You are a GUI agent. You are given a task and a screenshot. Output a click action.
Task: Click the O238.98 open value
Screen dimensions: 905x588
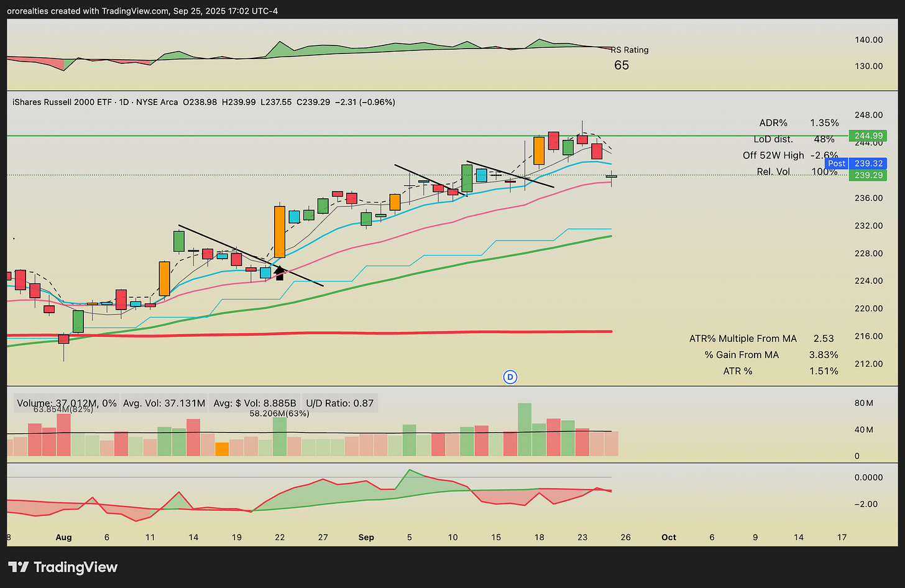pyautogui.click(x=200, y=102)
